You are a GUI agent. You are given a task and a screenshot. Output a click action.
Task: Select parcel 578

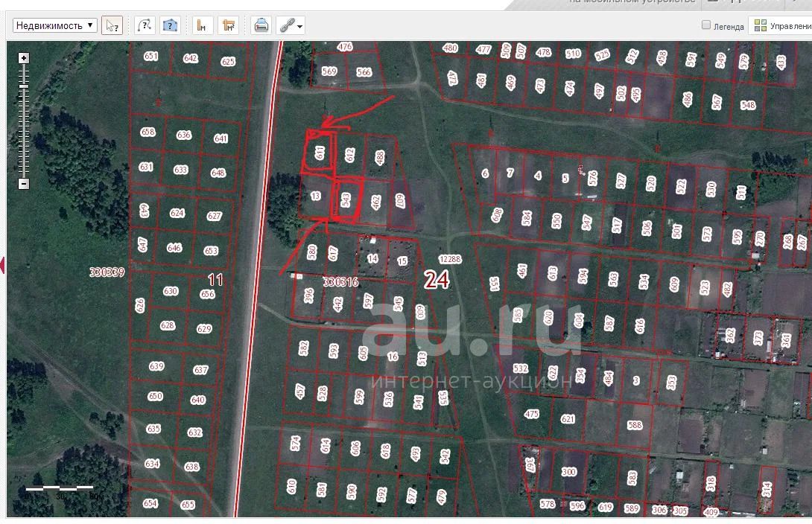(548, 504)
